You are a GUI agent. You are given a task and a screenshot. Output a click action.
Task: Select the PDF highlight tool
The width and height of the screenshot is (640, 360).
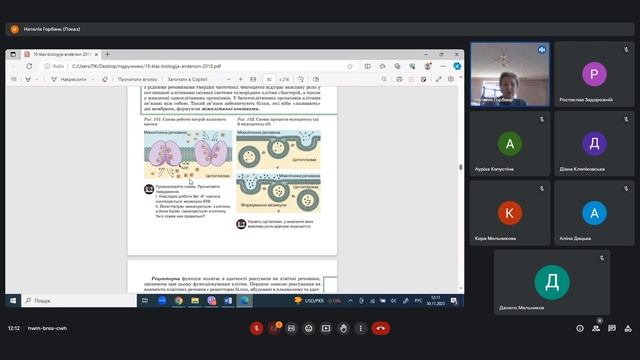[28, 79]
